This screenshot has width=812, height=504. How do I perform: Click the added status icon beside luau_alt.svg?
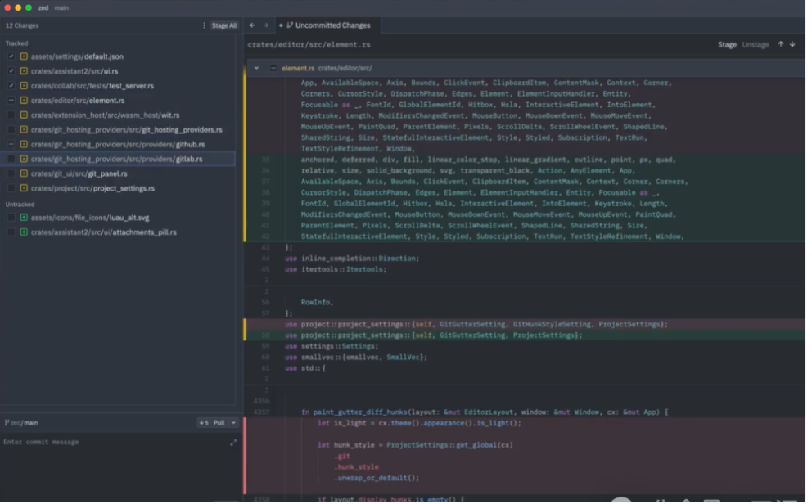pos(24,218)
